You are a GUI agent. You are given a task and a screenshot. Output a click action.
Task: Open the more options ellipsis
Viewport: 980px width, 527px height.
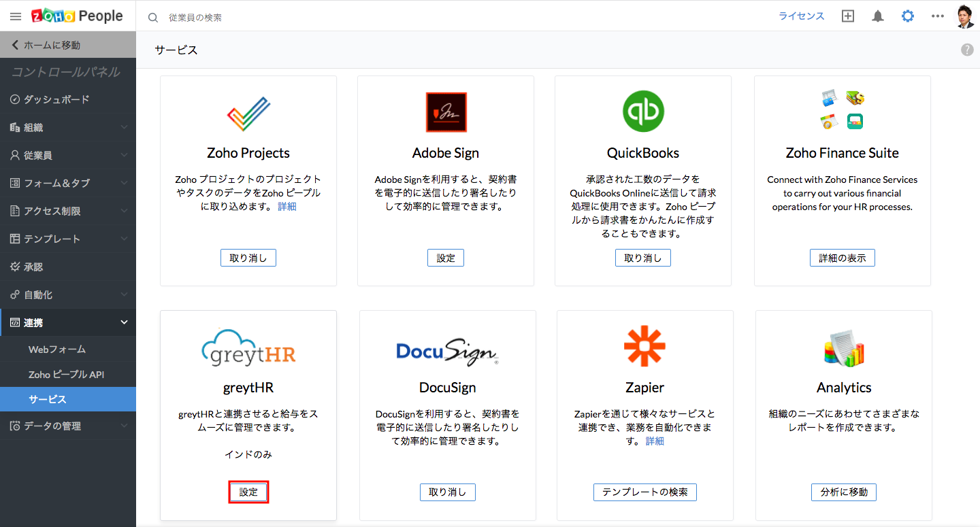(938, 16)
